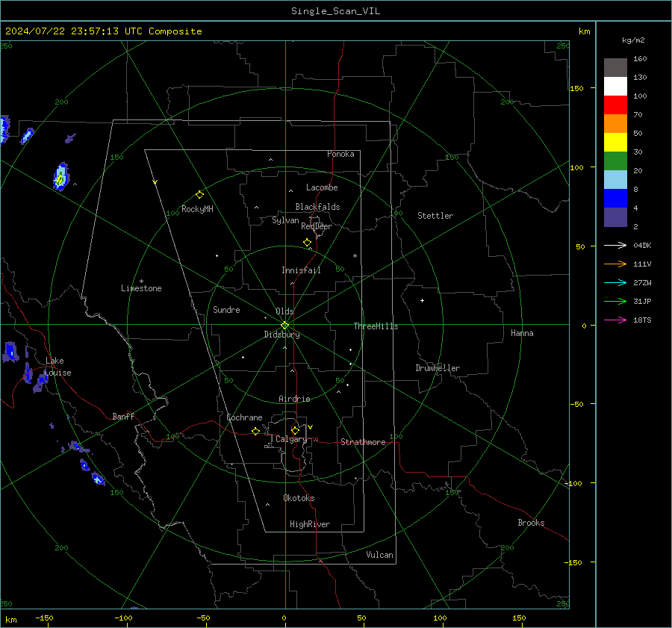Image resolution: width=672 pixels, height=628 pixels.
Task: Click the red 70-100 color swatch
Action: pyautogui.click(x=615, y=105)
